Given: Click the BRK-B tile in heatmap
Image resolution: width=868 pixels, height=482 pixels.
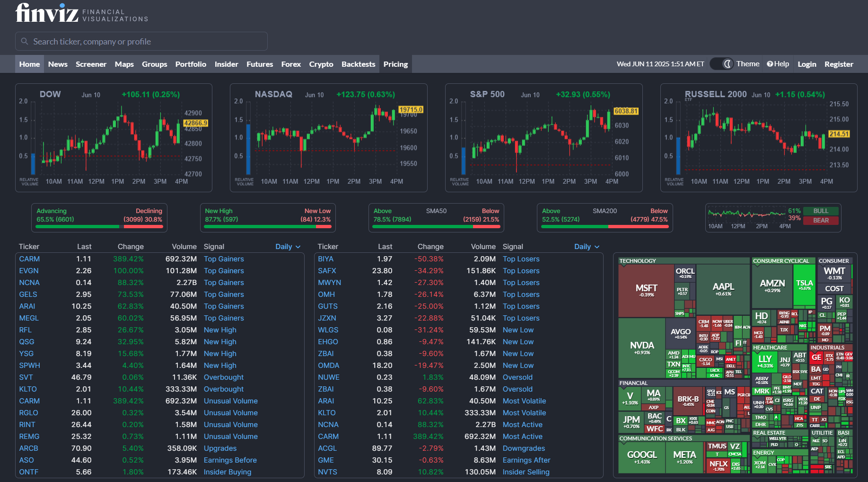Looking at the screenshot, I should click(x=688, y=401).
